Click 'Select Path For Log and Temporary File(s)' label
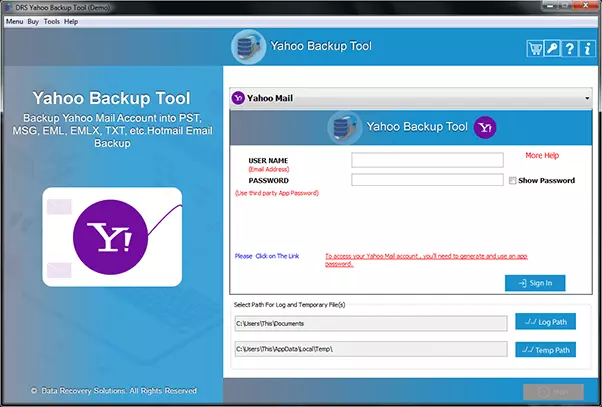This screenshot has height=407, width=602. 289,305
